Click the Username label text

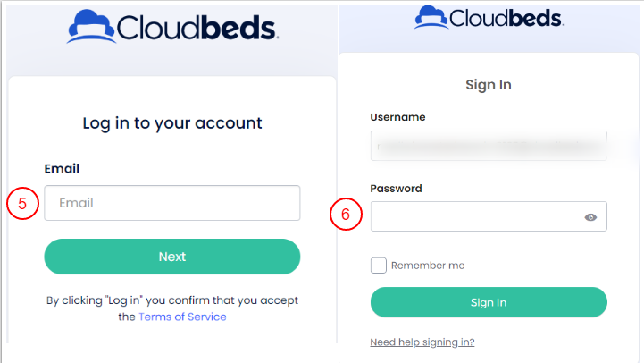coord(397,117)
